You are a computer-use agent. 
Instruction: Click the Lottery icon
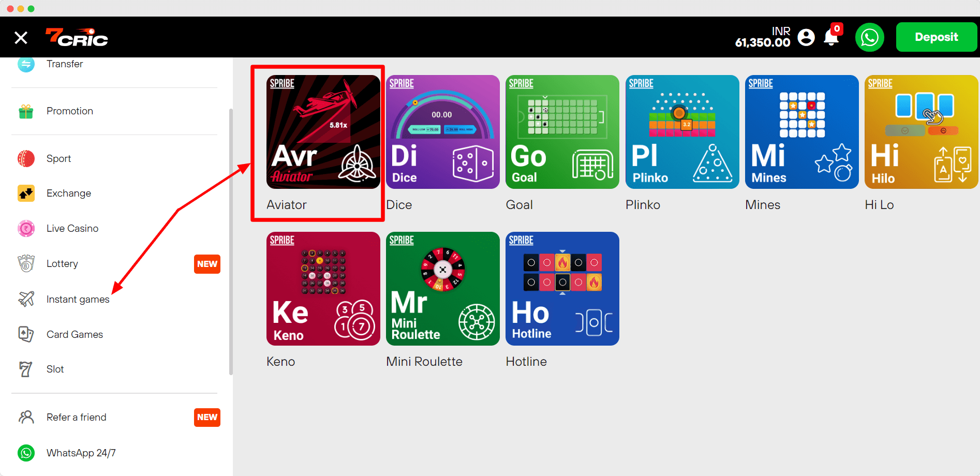coord(26,263)
